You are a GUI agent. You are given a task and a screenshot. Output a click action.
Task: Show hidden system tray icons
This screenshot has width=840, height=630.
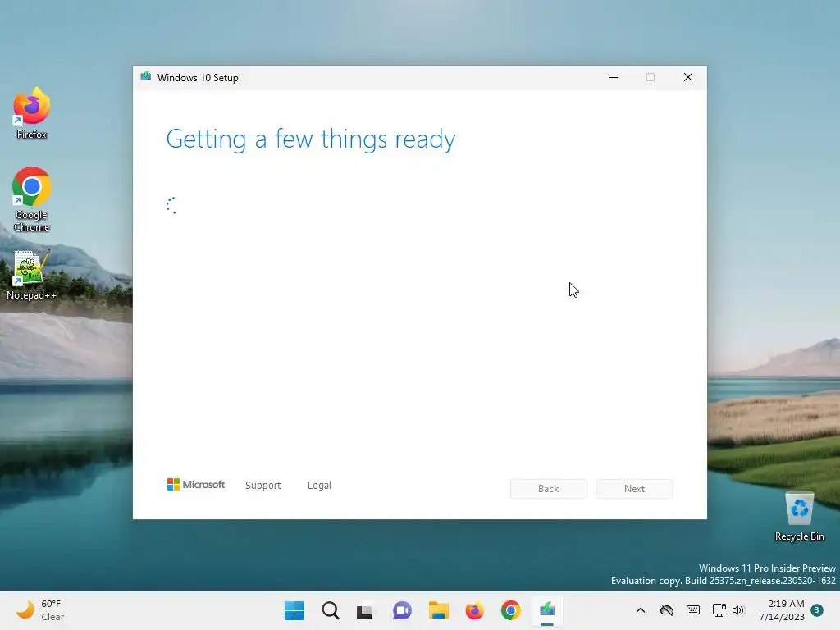point(640,610)
